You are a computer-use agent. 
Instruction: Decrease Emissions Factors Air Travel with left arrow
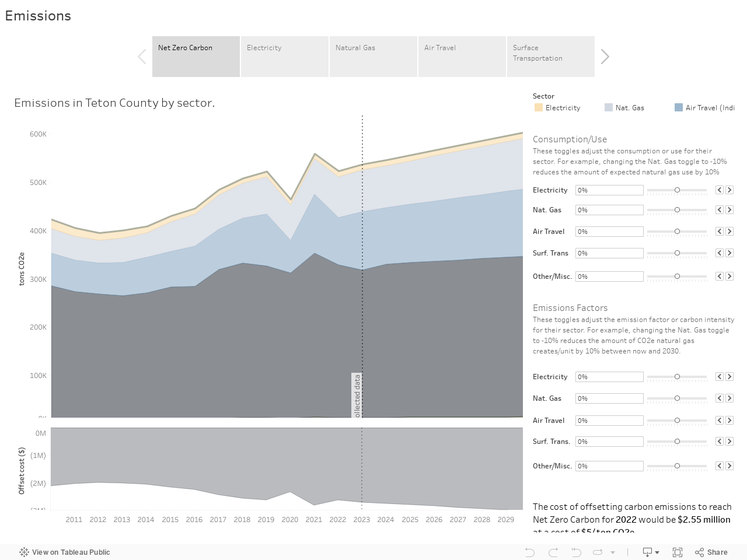click(720, 421)
